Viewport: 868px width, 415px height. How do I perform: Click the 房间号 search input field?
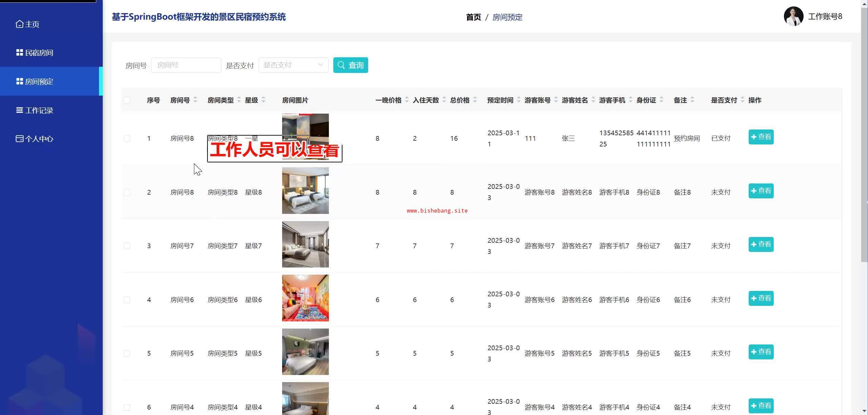tap(186, 65)
